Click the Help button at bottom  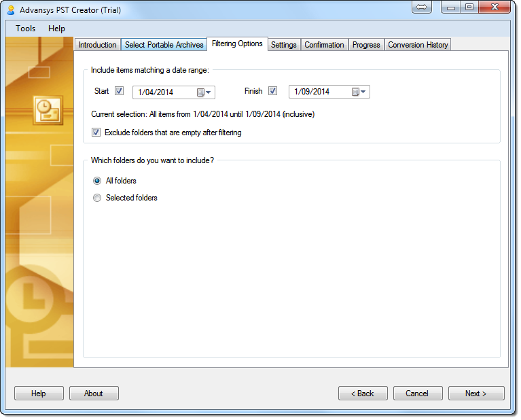pos(39,393)
